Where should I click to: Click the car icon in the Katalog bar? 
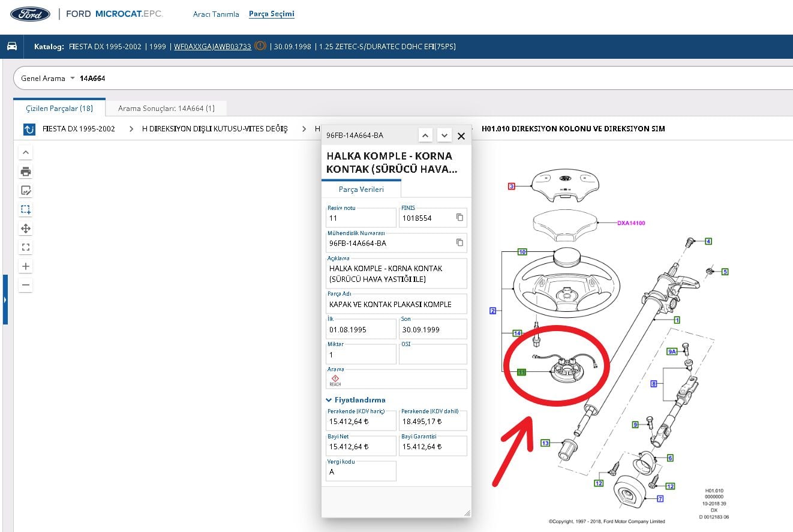pyautogui.click(x=12, y=46)
